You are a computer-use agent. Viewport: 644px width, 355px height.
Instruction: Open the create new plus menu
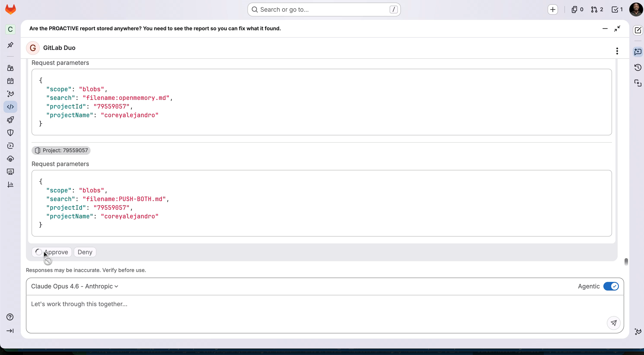tap(553, 10)
